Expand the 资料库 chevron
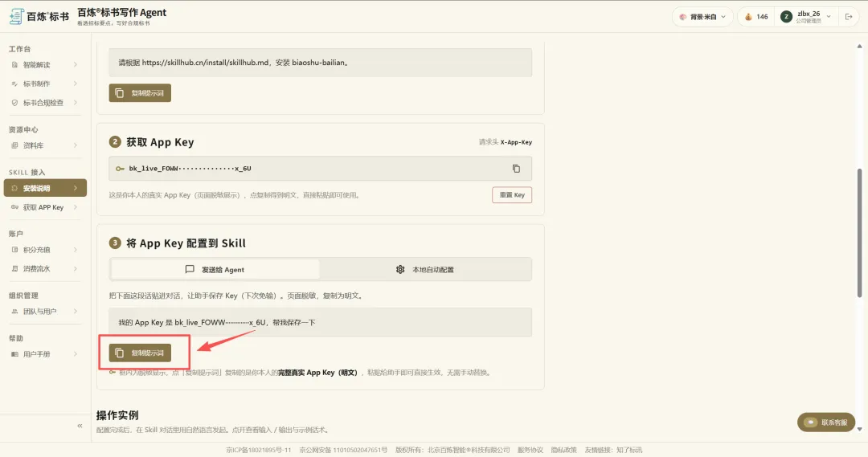 click(76, 145)
